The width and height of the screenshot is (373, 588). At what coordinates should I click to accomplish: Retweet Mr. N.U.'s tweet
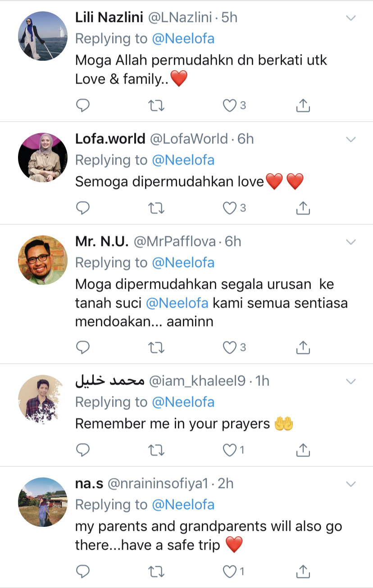[x=156, y=347]
